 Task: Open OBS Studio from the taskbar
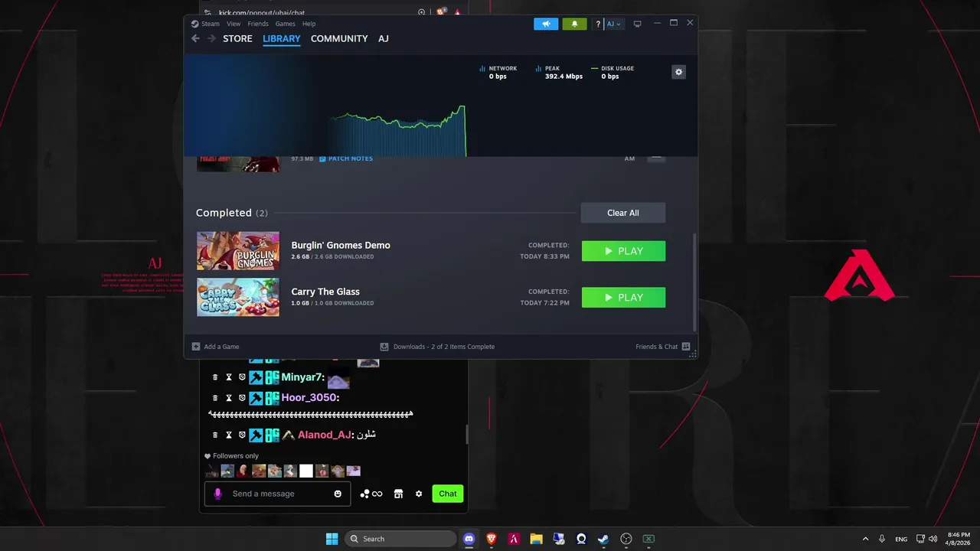(x=626, y=539)
